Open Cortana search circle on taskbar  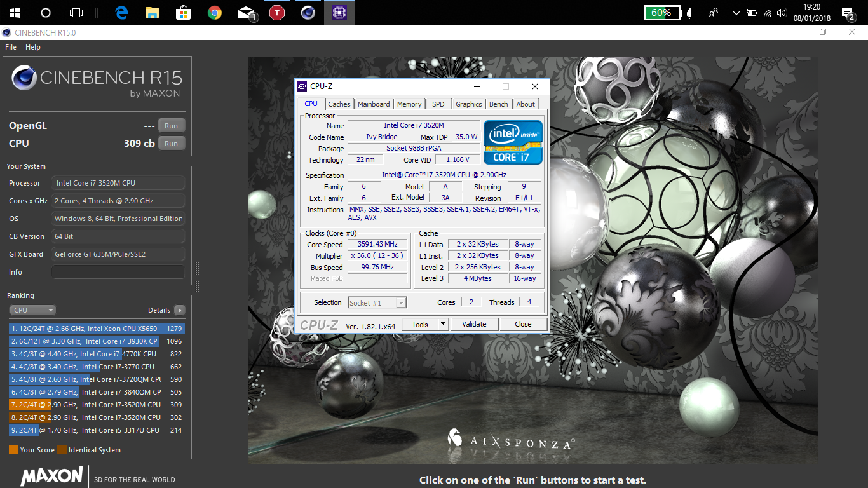[x=45, y=13]
